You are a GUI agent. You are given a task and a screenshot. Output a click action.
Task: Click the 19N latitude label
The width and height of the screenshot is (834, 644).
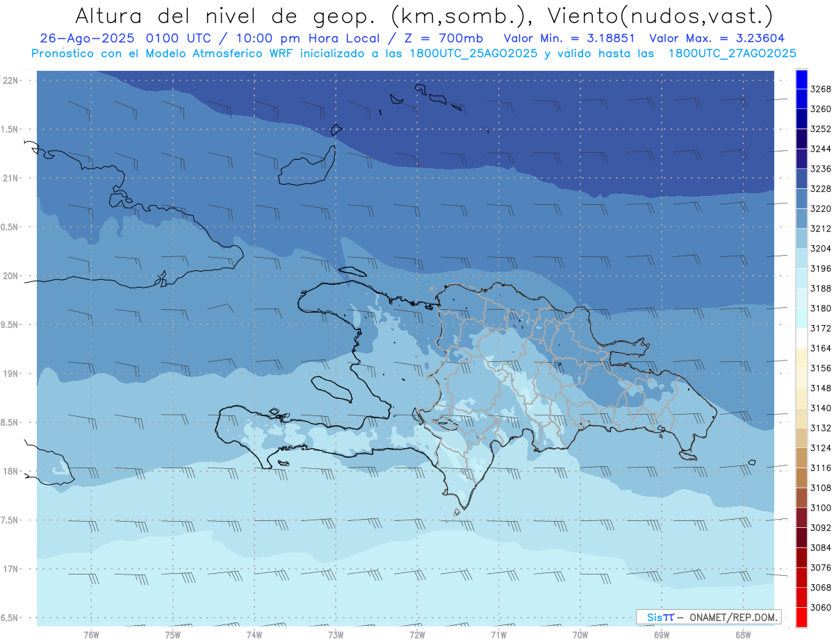tap(11, 374)
